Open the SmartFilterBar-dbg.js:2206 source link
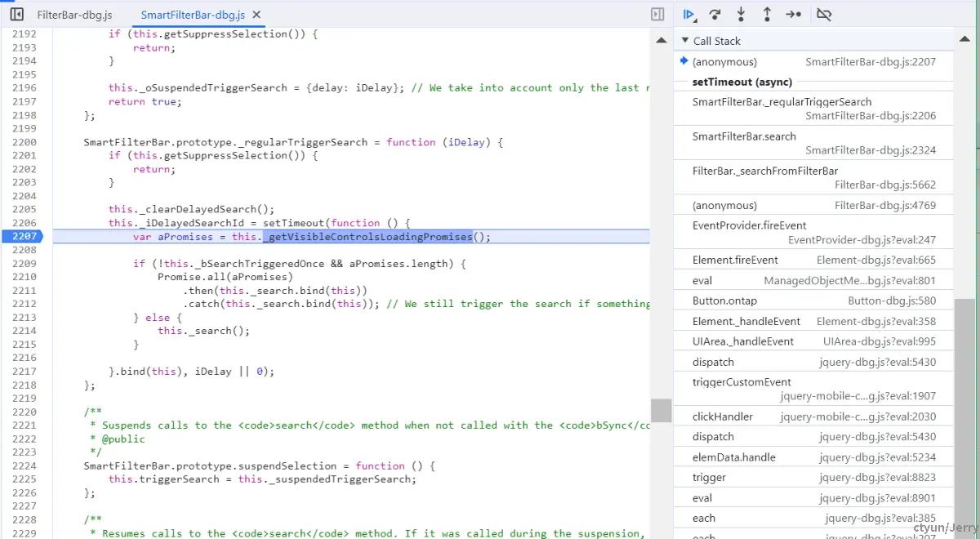 pyautogui.click(x=871, y=116)
